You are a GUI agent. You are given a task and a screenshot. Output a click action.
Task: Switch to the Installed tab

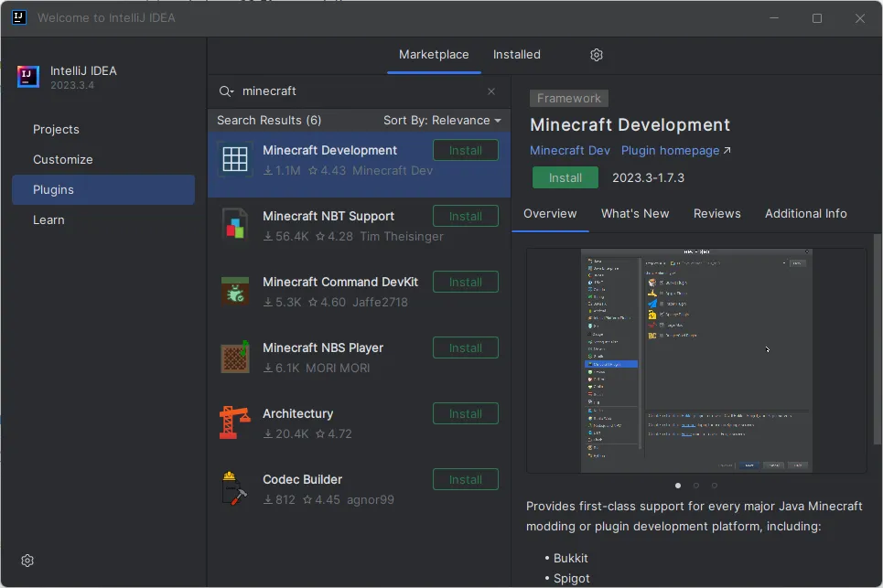(x=516, y=55)
